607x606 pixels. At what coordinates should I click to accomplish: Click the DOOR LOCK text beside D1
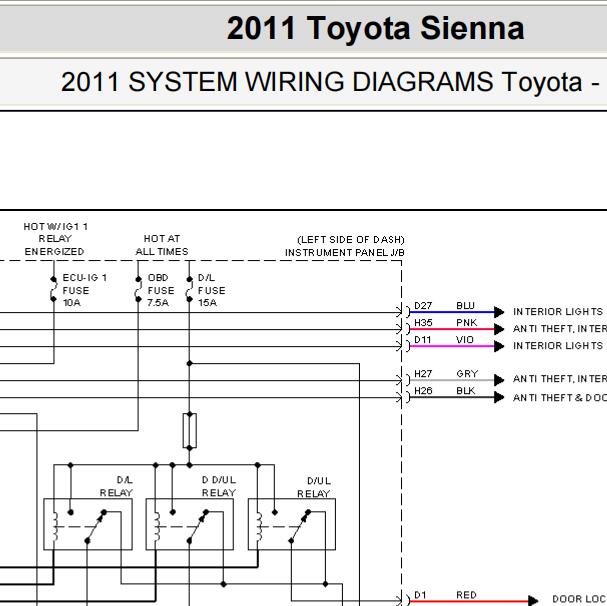tap(580, 599)
